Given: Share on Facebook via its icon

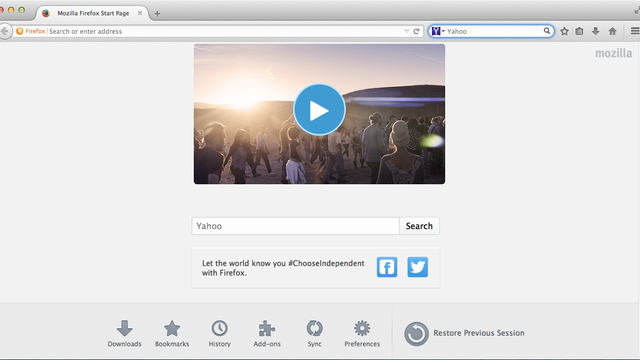Looking at the screenshot, I should click(x=387, y=267).
